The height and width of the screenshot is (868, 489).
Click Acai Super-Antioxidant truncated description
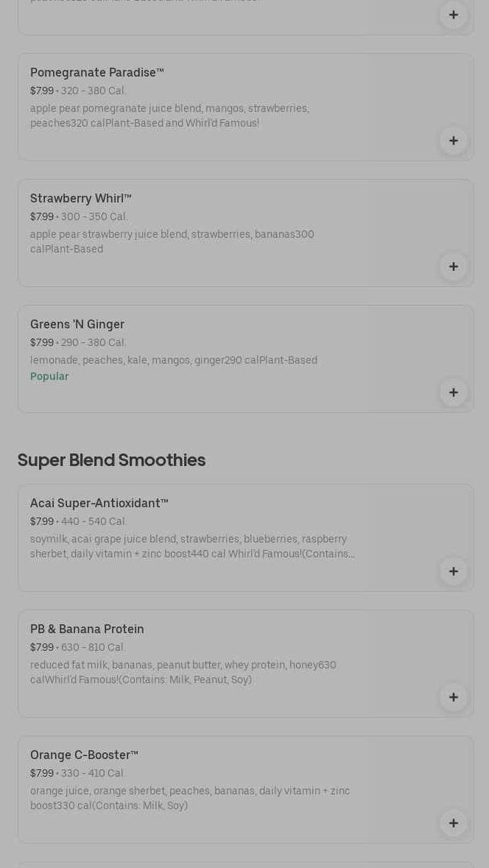tap(191, 546)
